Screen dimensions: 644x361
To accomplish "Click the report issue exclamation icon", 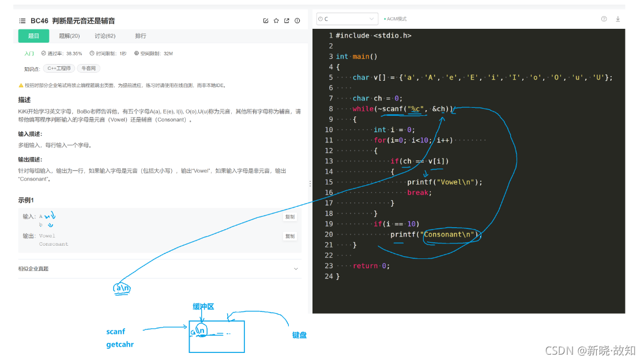I will pos(297,21).
